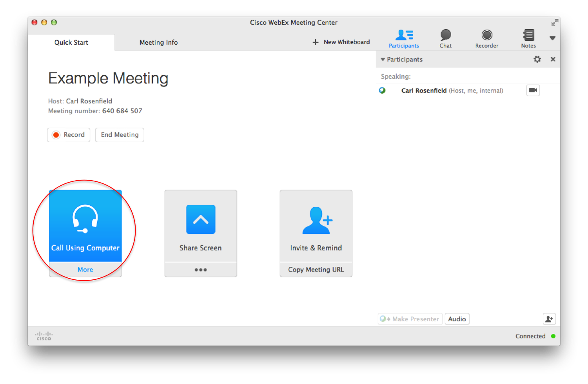Open the Notes panel icon
This screenshot has height=384, width=588.
[528, 39]
